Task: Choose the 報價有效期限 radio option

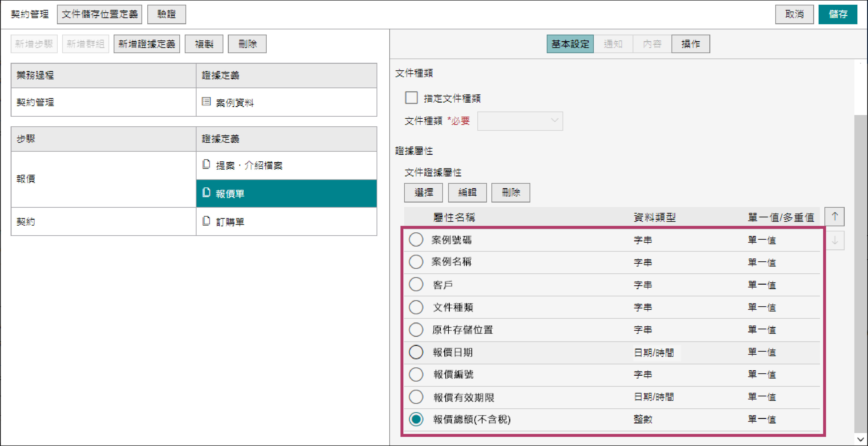Action: 416,397
